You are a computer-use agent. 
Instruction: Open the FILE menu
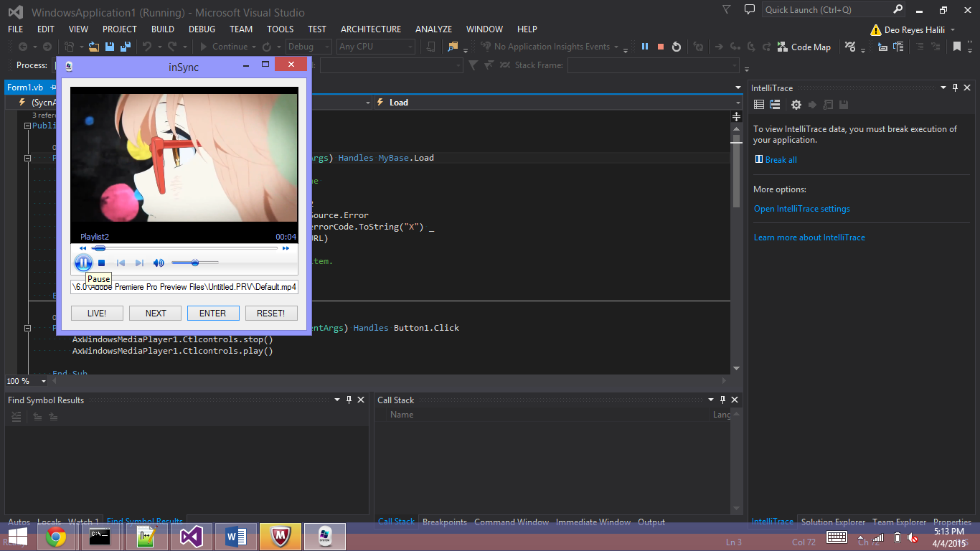(x=15, y=29)
